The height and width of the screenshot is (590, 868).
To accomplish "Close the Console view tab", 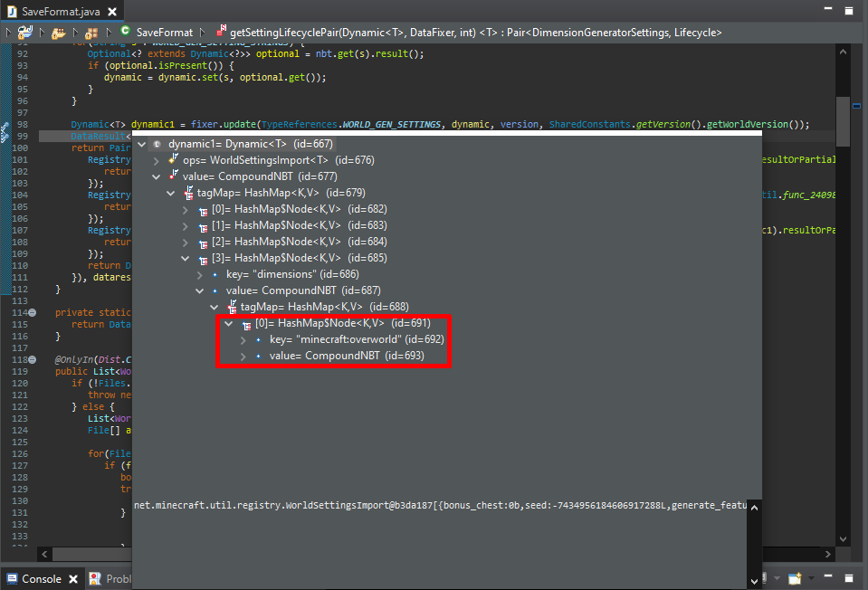I will (72, 579).
